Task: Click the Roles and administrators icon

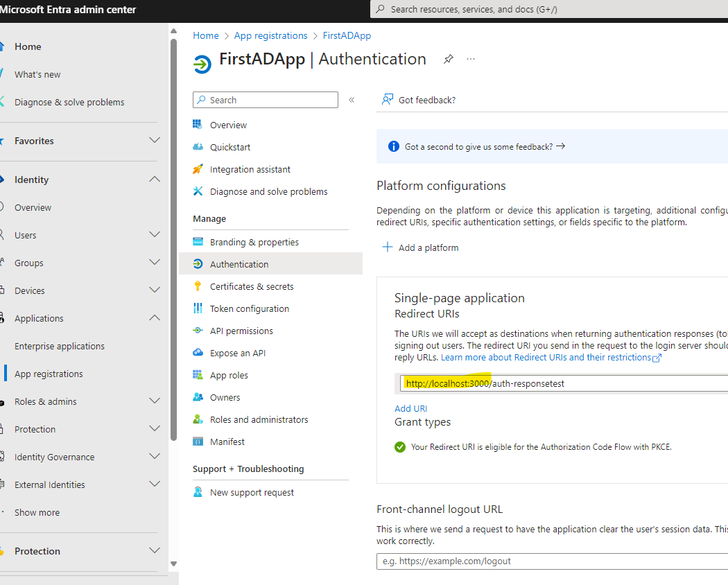Action: [x=198, y=419]
